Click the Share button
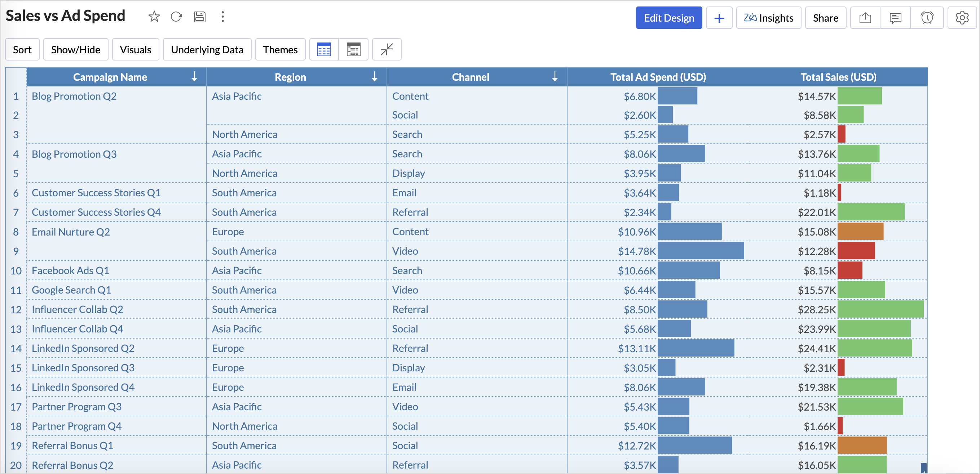Viewport: 980px width, 474px height. (826, 18)
